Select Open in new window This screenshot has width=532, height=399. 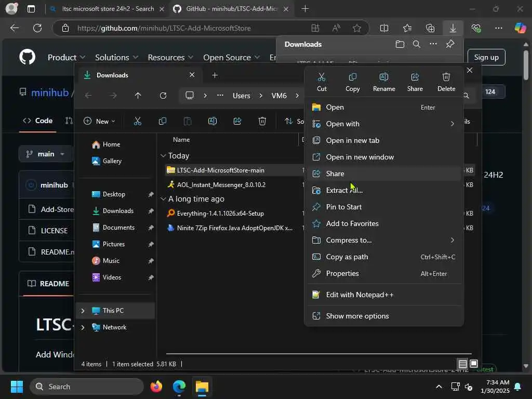pyautogui.click(x=384, y=157)
